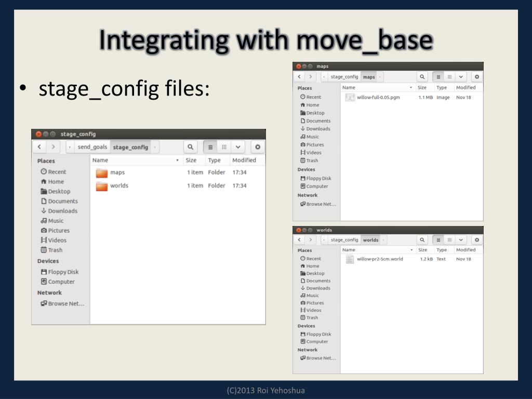Switch maps window to list view
Image resolution: width=532 pixels, height=399 pixels.
(438, 77)
